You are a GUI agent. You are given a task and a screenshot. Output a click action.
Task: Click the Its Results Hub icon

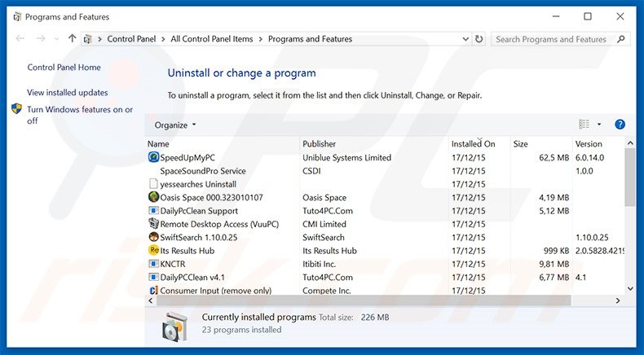click(x=153, y=250)
